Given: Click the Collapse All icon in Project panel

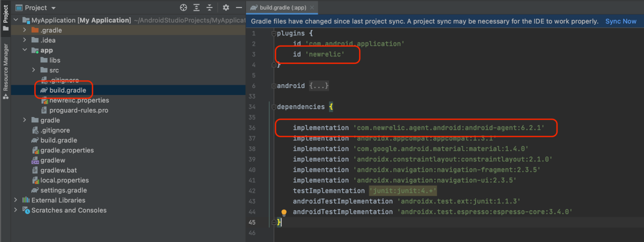Looking at the screenshot, I should click(209, 8).
